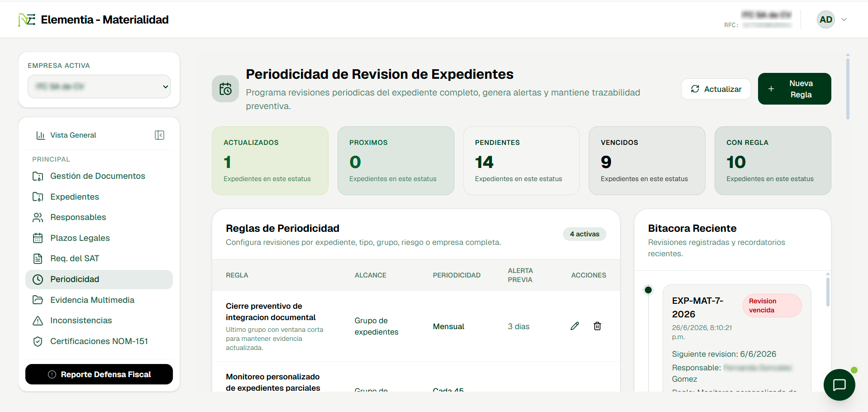Select the Vencidos status card
This screenshot has height=412, width=868.
(647, 161)
